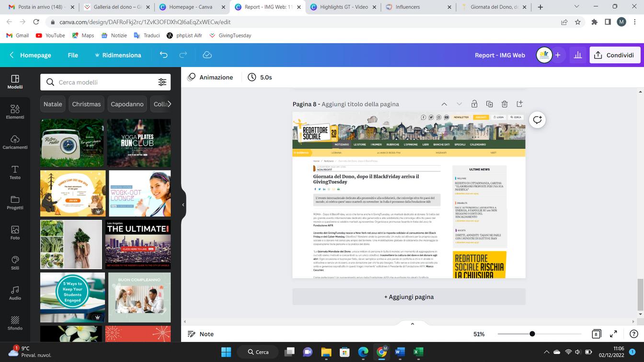644x362 pixels.
Task: Select the Buon Compleanno template
Action: 139,297
